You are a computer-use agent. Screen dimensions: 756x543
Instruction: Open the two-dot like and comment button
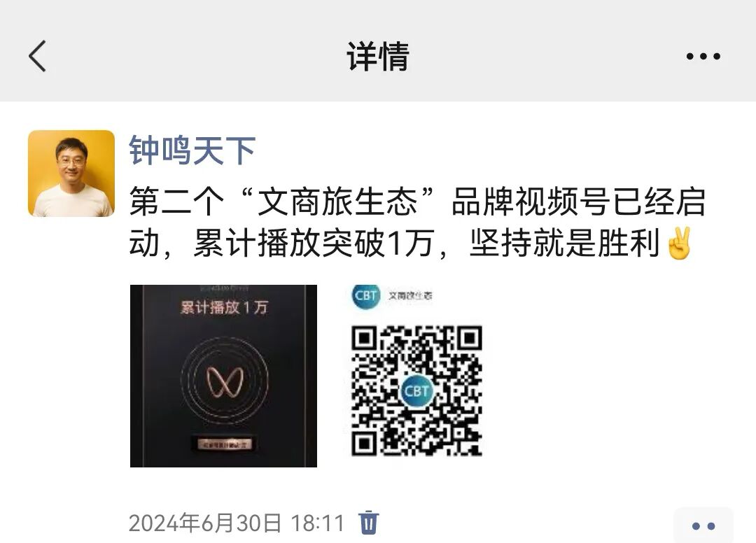coord(703,526)
